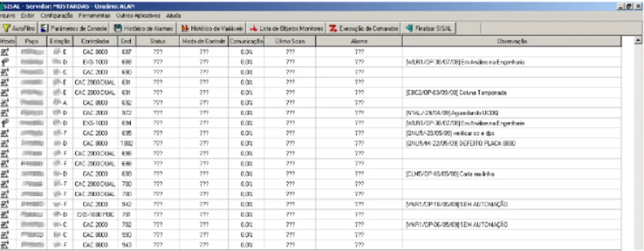Select the 'Aguardando UCDQ' observation cell
Viewport: 644px width, 251px height.
(512, 113)
